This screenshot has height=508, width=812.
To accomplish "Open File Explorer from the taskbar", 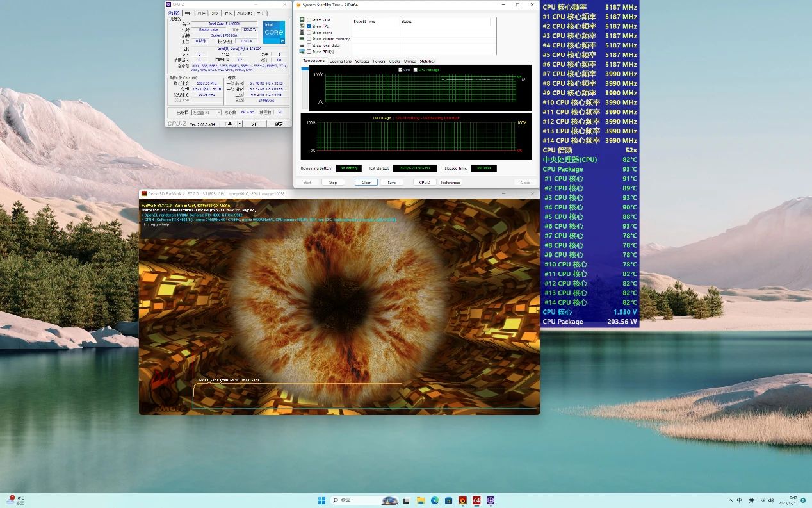I will tap(421, 500).
